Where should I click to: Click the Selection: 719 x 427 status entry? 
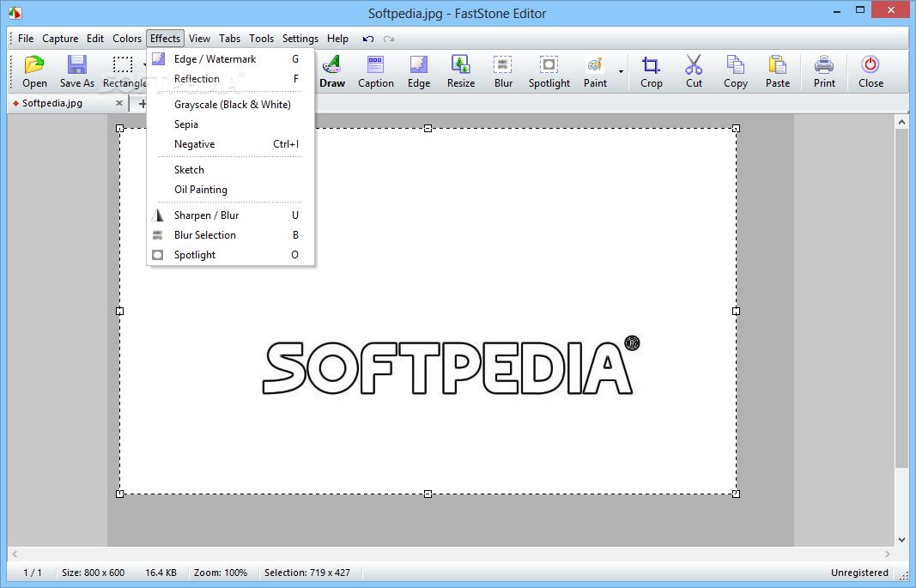[x=307, y=573]
